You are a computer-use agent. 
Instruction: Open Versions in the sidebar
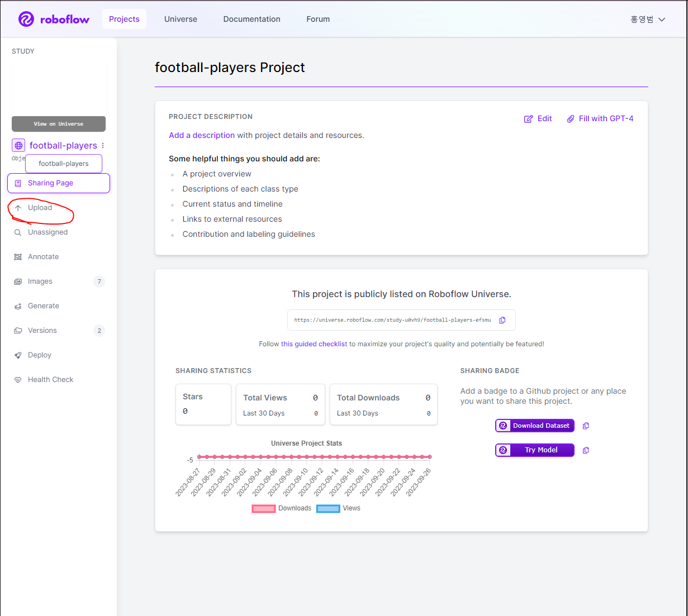(42, 331)
